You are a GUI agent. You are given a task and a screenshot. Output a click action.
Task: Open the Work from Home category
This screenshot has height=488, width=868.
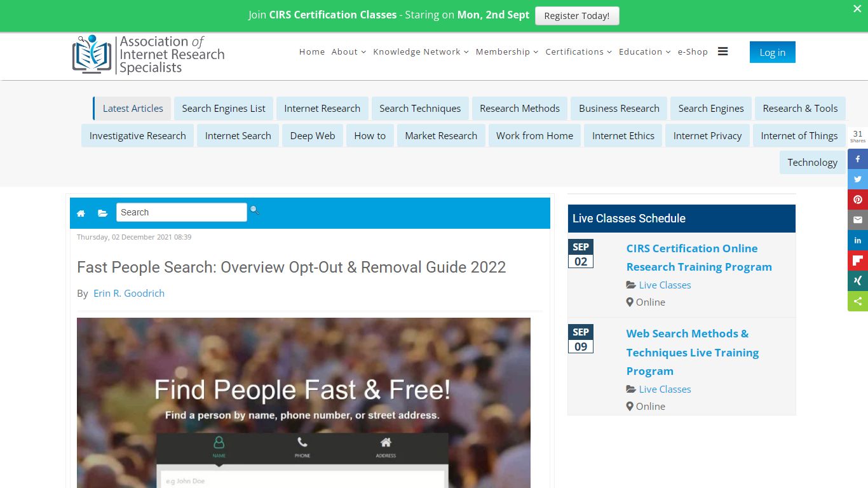point(534,135)
